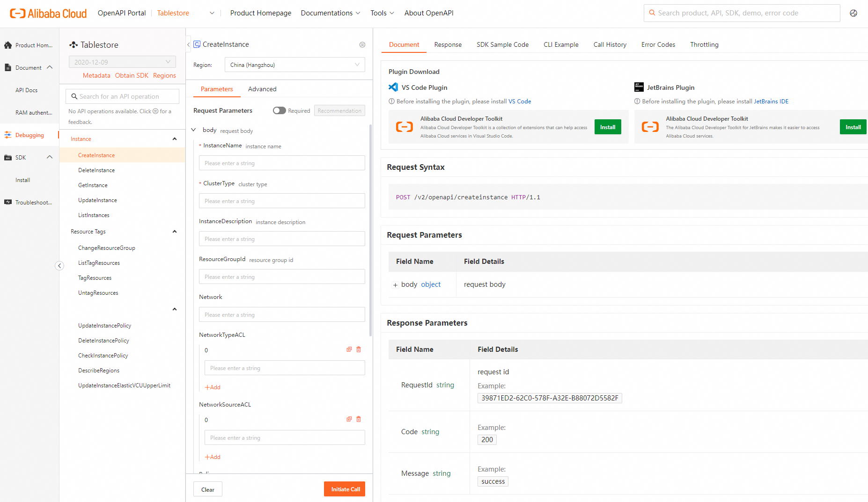Add a NetworkTypeACL entry
868x502 pixels.
(x=213, y=387)
